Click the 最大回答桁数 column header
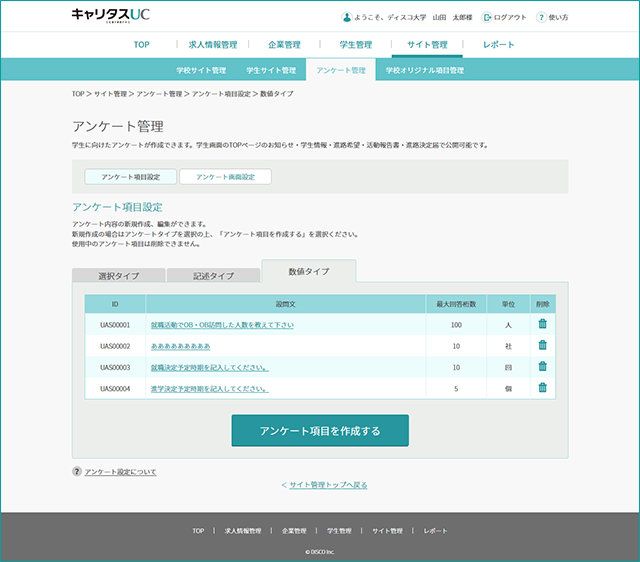The image size is (640, 562). pos(456,304)
